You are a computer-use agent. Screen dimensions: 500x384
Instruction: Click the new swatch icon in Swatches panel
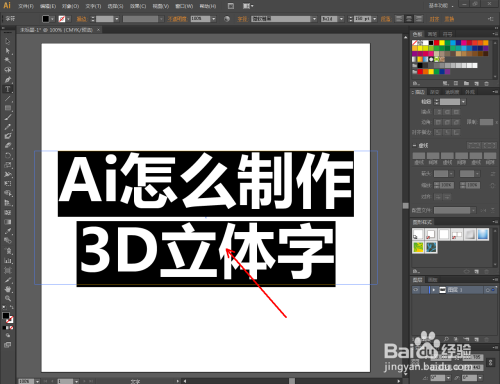pyautogui.click(x=476, y=83)
